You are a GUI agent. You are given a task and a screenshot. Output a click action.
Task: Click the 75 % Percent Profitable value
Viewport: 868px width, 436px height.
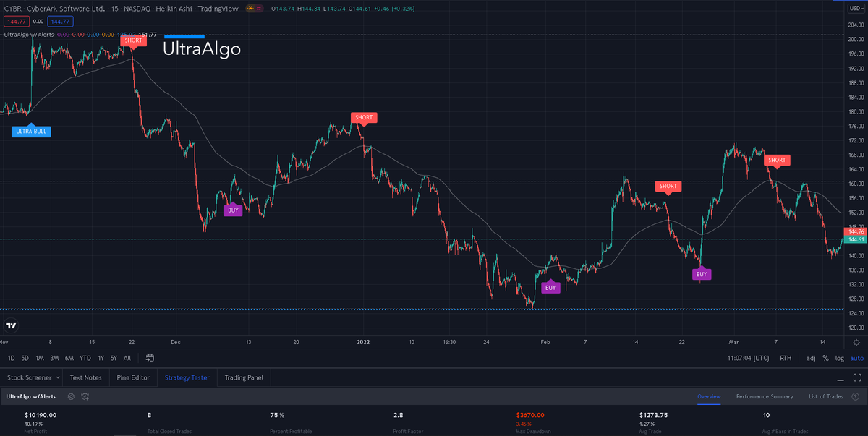pos(277,415)
